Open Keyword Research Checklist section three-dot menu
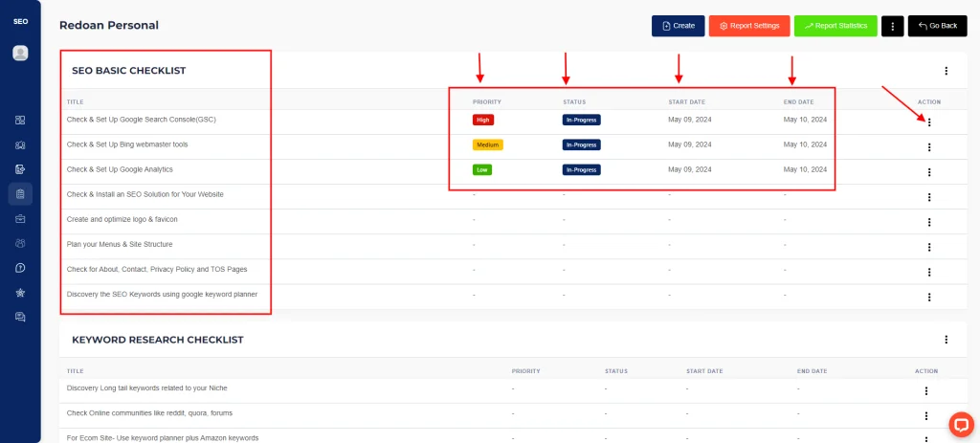 pos(946,340)
